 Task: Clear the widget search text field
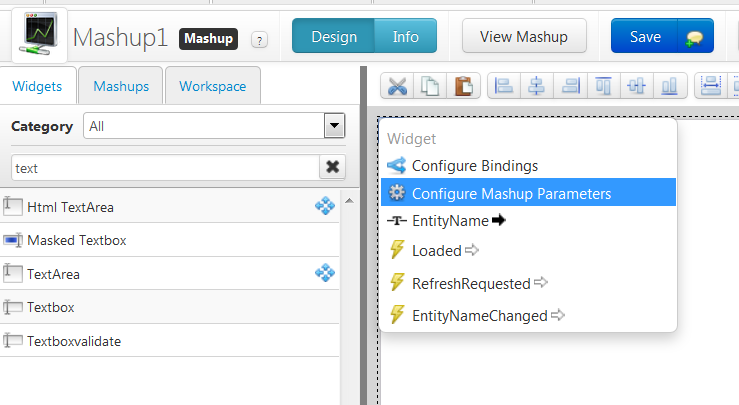coord(332,166)
